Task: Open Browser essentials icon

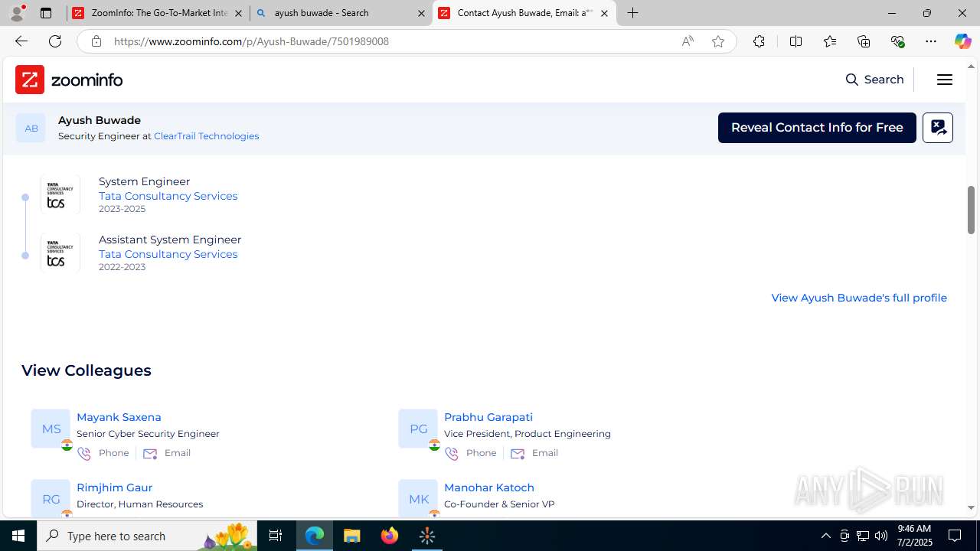Action: pos(897,41)
